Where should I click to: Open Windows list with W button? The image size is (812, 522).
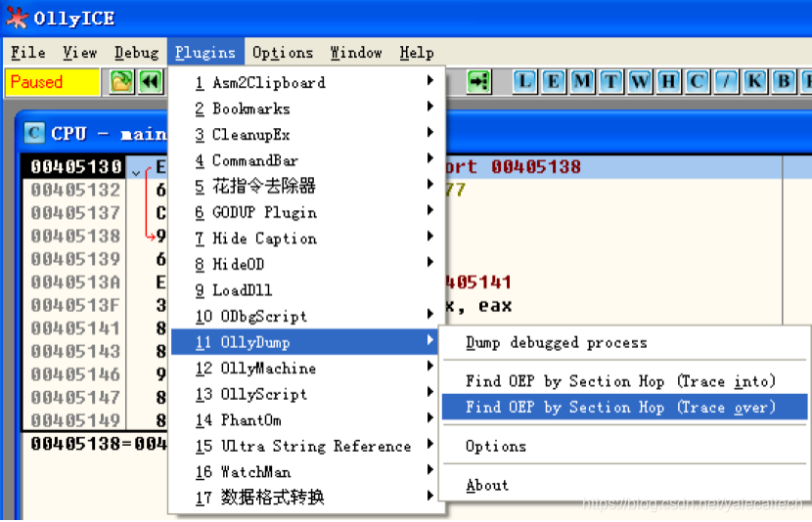(641, 82)
